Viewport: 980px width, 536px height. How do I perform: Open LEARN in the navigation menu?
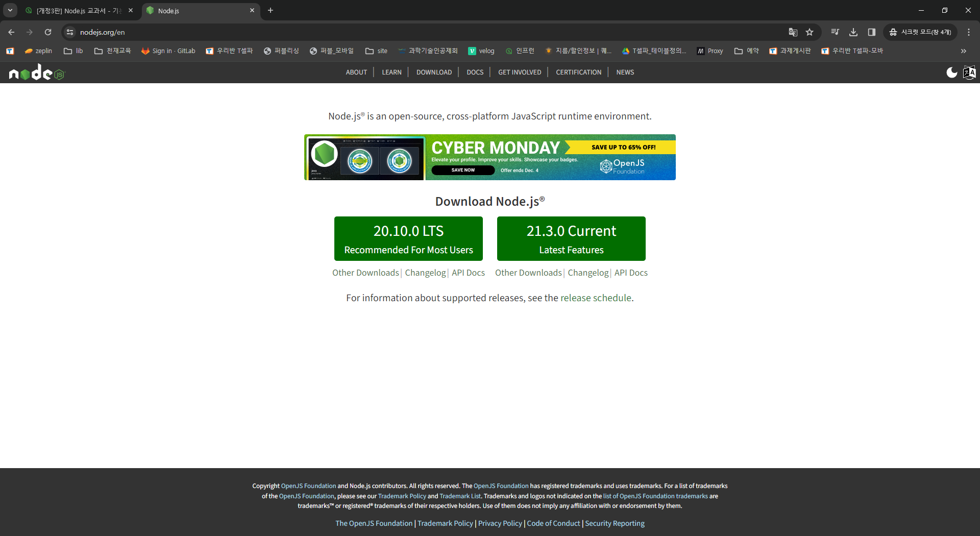click(x=391, y=72)
